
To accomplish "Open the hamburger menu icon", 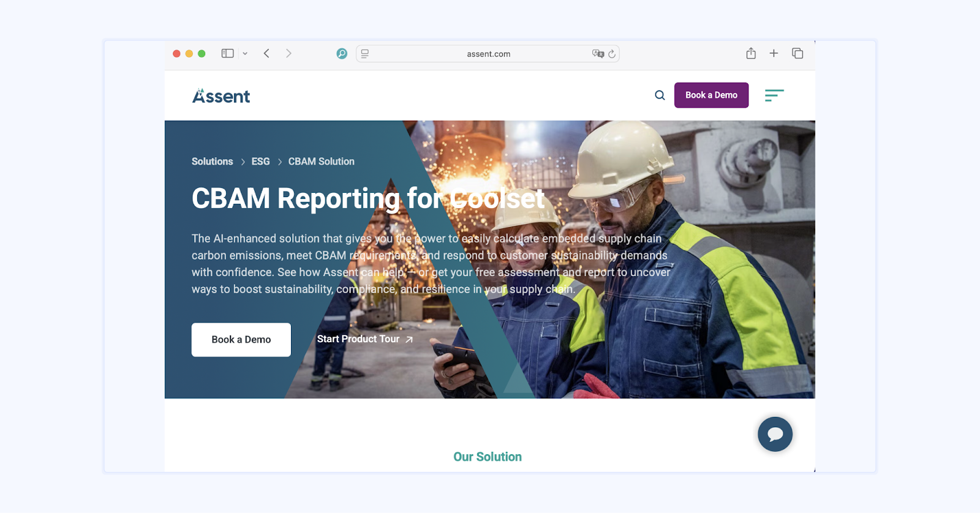I will coord(774,95).
